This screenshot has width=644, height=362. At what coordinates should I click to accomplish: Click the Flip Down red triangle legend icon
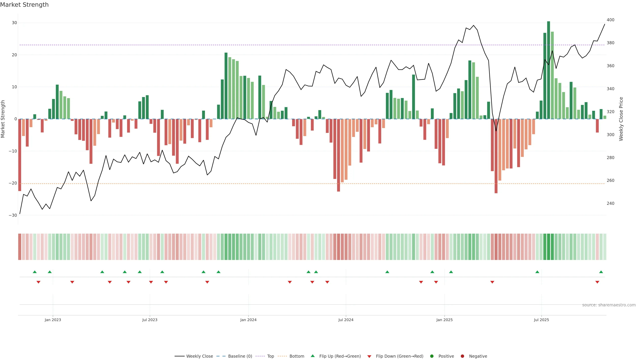point(369,356)
